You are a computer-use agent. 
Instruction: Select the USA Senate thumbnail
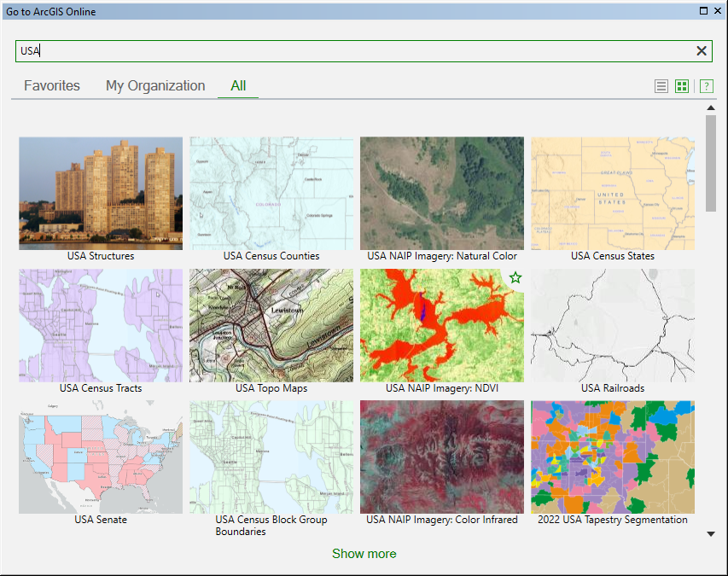(101, 457)
